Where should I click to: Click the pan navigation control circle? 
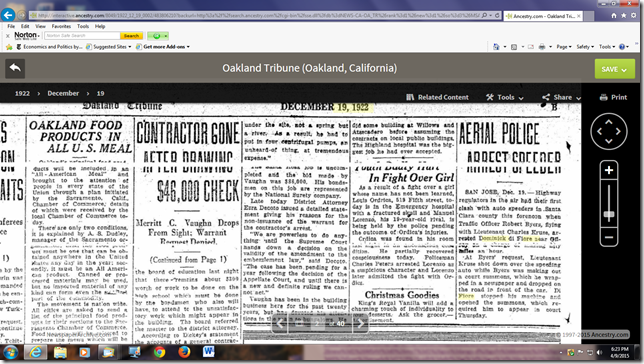tap(609, 131)
